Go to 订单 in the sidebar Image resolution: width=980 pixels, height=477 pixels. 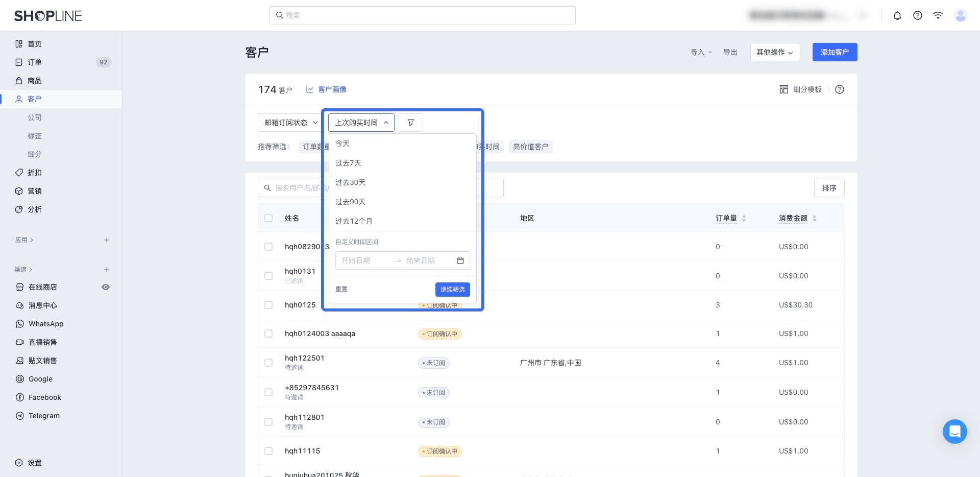[x=35, y=62]
